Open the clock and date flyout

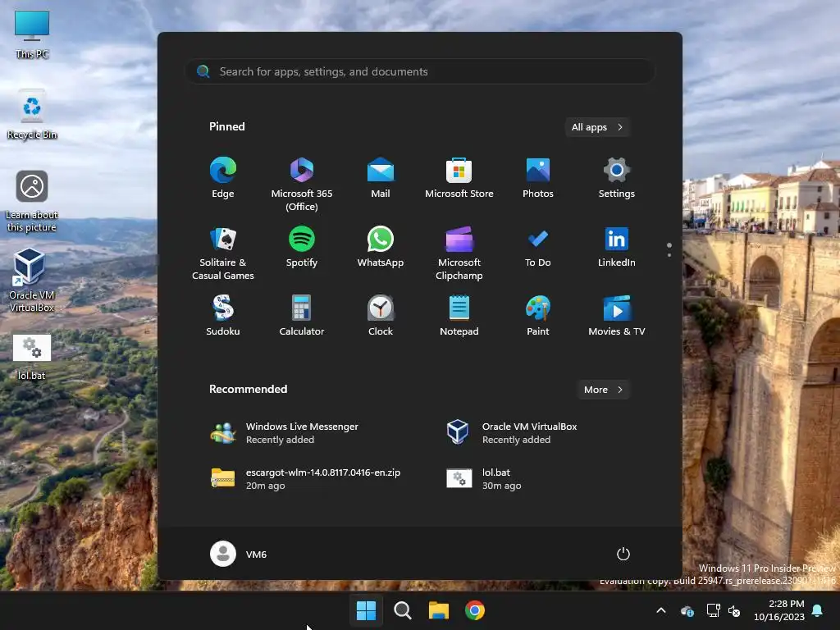tap(779, 610)
